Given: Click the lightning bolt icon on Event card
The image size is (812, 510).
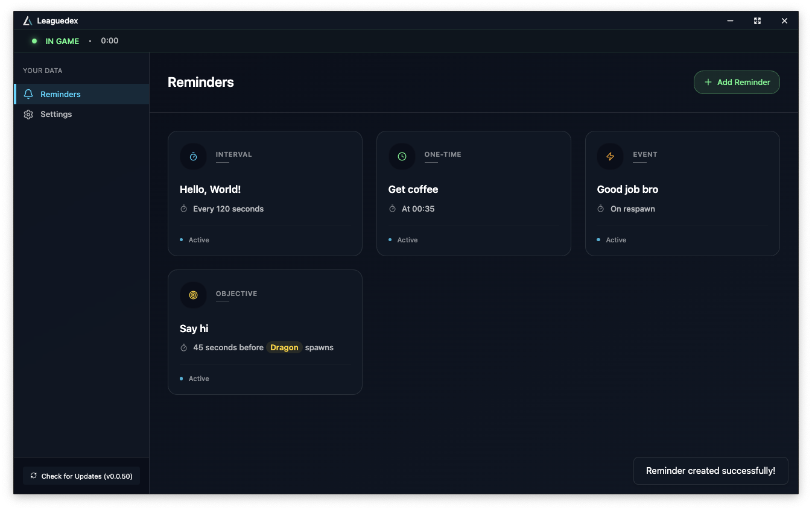Looking at the screenshot, I should click(x=610, y=157).
